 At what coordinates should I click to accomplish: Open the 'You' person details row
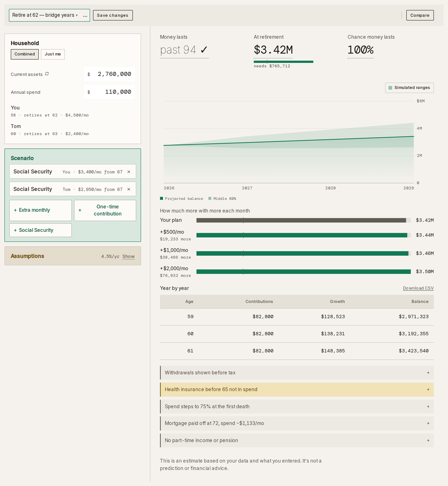pos(73,111)
